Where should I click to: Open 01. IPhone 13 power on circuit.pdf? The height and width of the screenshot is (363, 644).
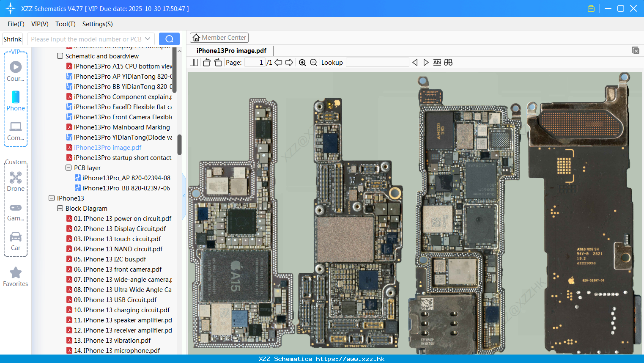(119, 219)
